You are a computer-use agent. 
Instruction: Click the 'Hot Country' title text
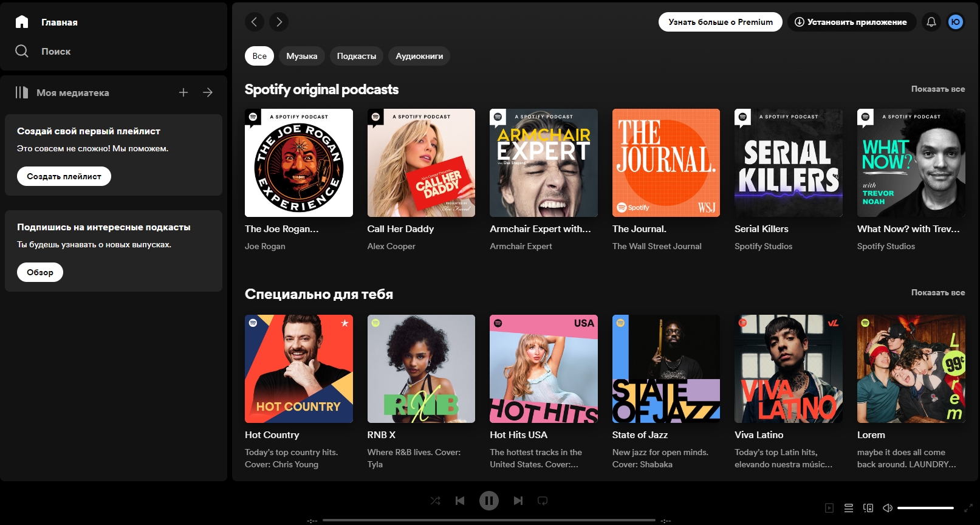[272, 435]
